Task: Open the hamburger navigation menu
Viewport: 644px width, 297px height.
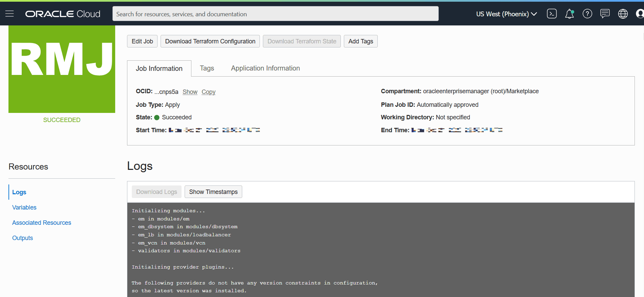Action: click(x=9, y=14)
